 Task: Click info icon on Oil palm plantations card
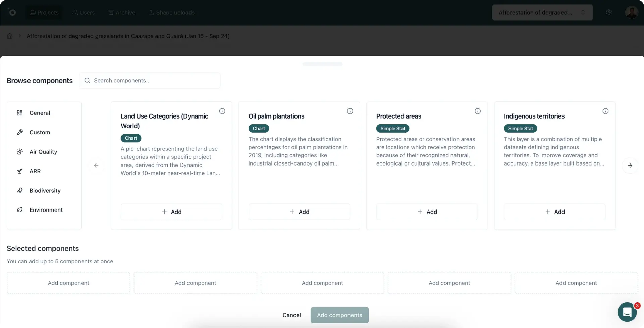click(350, 111)
